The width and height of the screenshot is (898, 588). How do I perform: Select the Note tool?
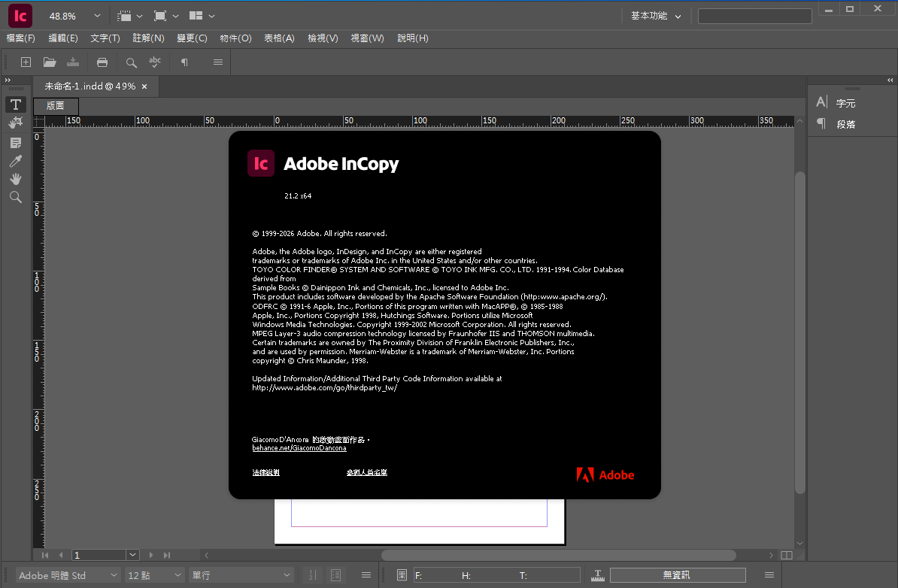coord(16,143)
